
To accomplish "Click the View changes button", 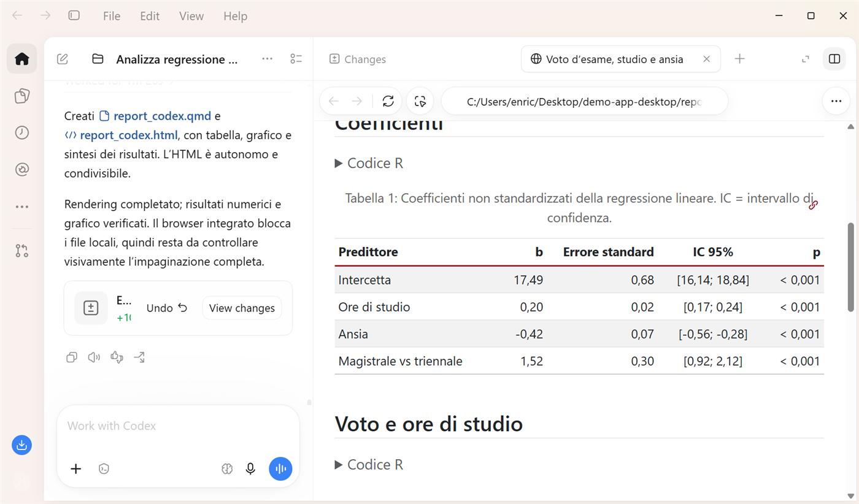I will (x=242, y=308).
